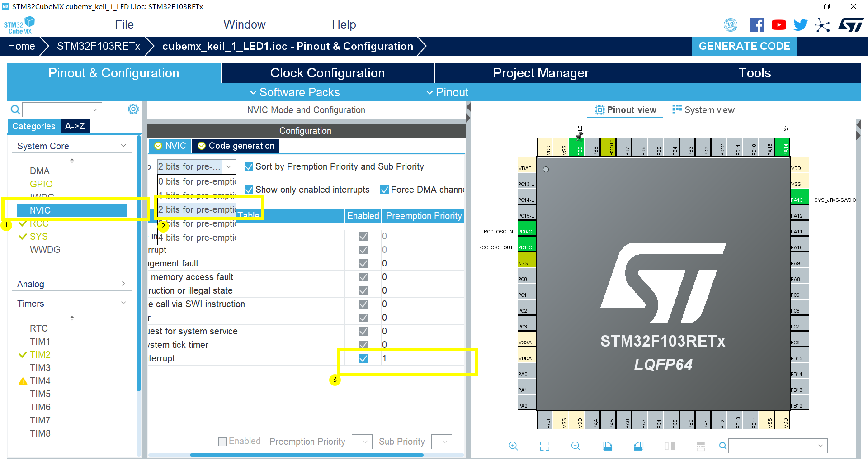Click STM32F103RETx breadcrumb
Screen dimensions: 868x466
(99, 46)
